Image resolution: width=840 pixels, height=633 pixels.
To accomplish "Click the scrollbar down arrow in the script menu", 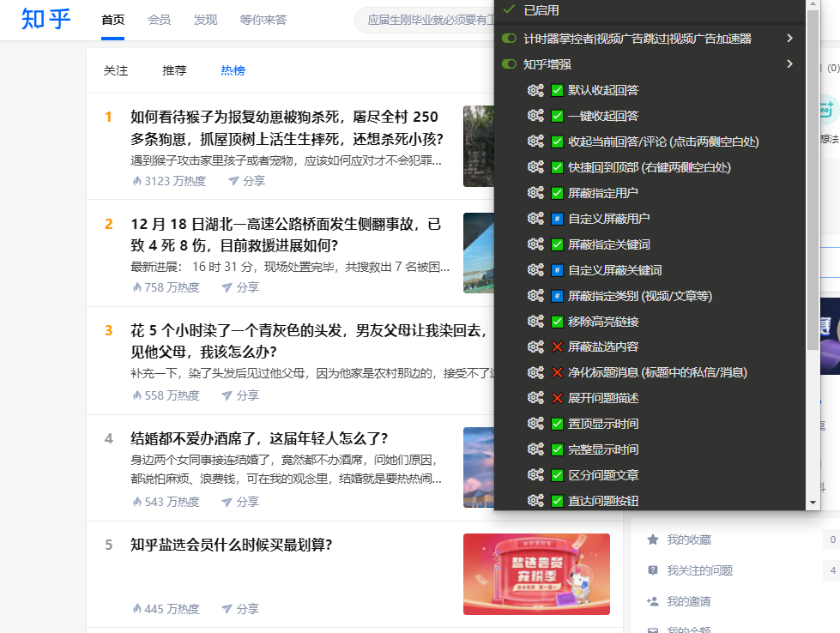I will click(813, 503).
